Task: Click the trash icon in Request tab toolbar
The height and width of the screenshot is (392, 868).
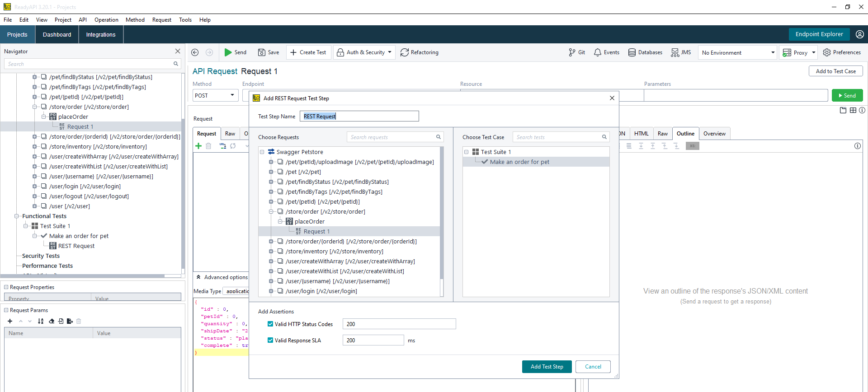Action: [x=208, y=146]
